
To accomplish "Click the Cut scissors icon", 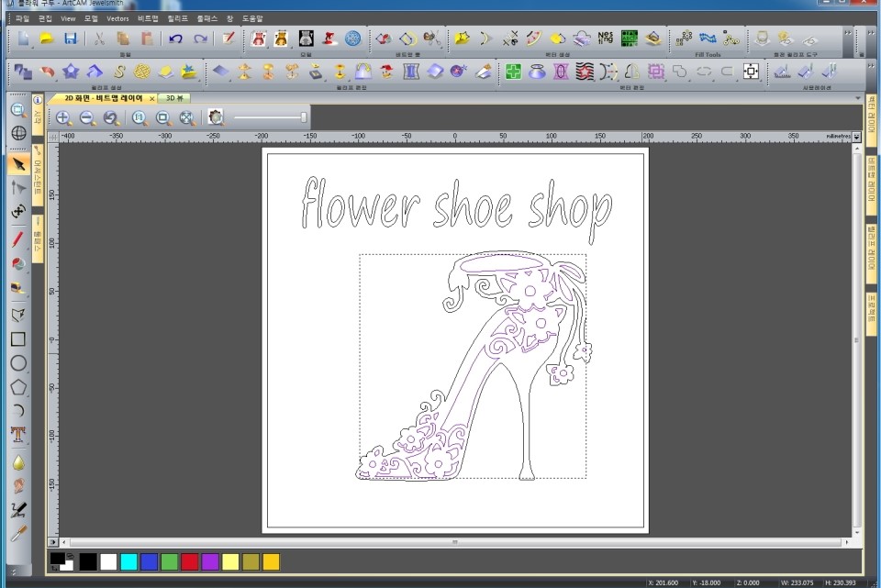I will click(x=98, y=39).
